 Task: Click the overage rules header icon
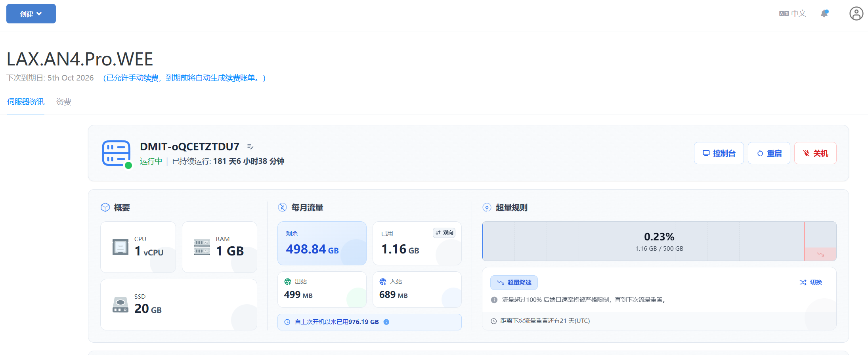tap(487, 207)
